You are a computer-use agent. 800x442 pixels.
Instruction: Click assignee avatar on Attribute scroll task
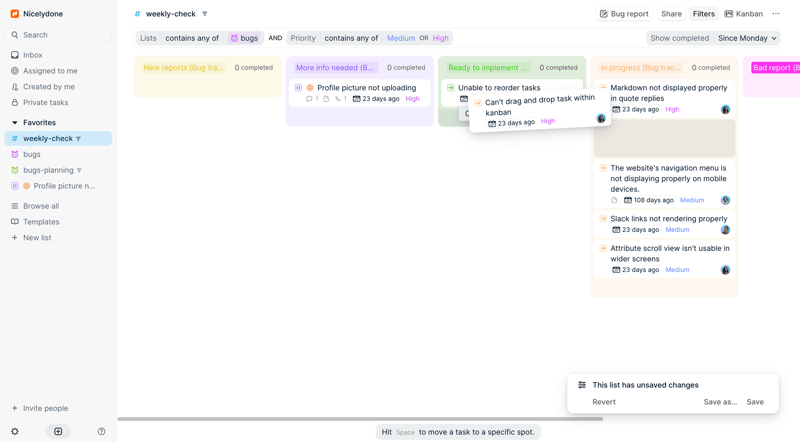point(725,270)
